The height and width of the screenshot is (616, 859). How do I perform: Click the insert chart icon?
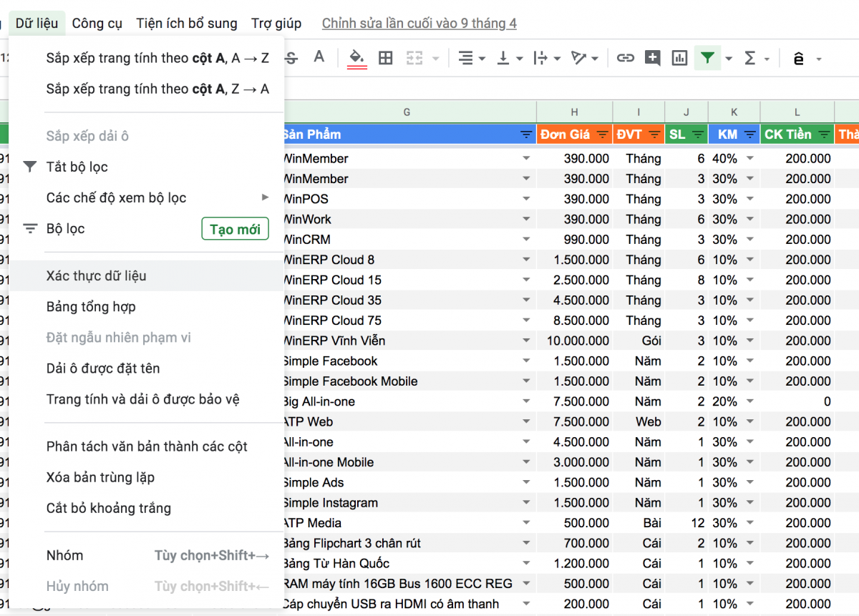tap(679, 58)
